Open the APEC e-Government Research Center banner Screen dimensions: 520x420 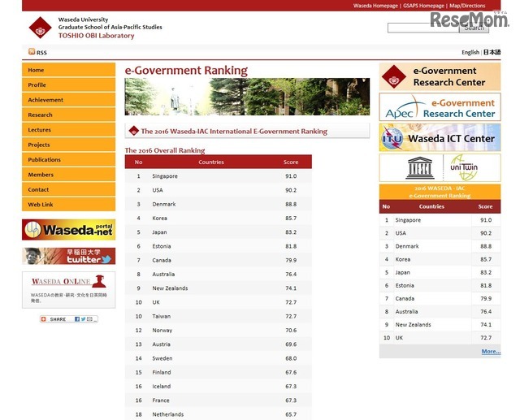[x=440, y=107]
